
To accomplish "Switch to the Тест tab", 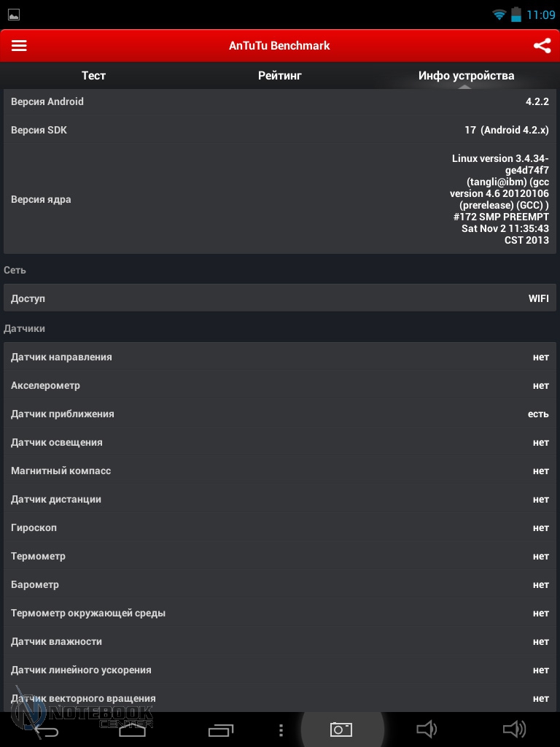I will (x=93, y=75).
